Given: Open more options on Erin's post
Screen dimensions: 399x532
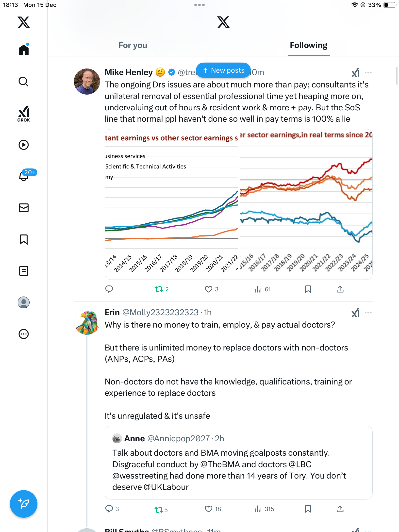Looking at the screenshot, I should coord(368,313).
